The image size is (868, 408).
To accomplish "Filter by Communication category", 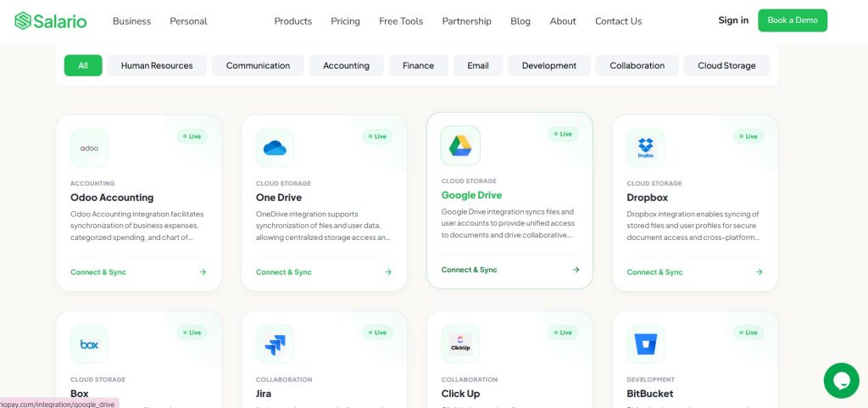I will click(x=258, y=65).
